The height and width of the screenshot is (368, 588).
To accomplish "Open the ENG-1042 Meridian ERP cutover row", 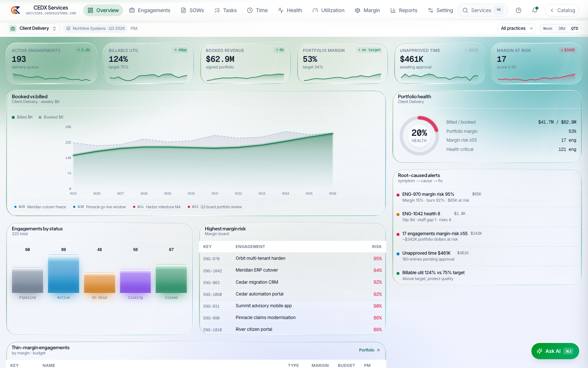I will (293, 270).
